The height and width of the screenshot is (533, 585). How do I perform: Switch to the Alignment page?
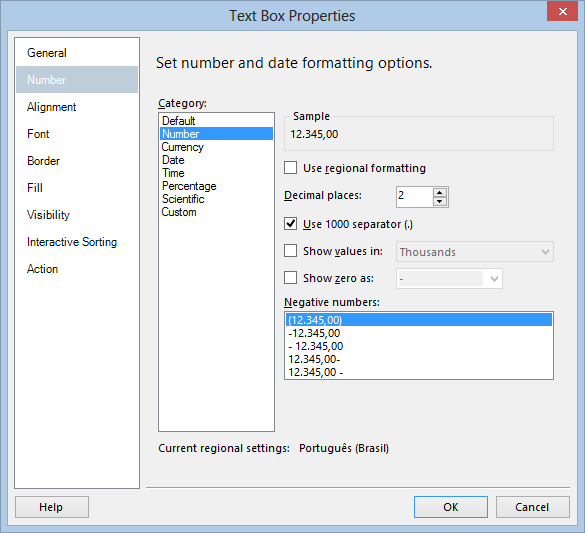coord(76,107)
